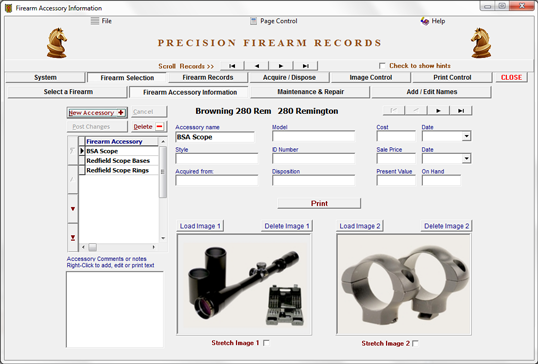
Task: Open the Acquire / Dispose tab
Action: point(289,78)
